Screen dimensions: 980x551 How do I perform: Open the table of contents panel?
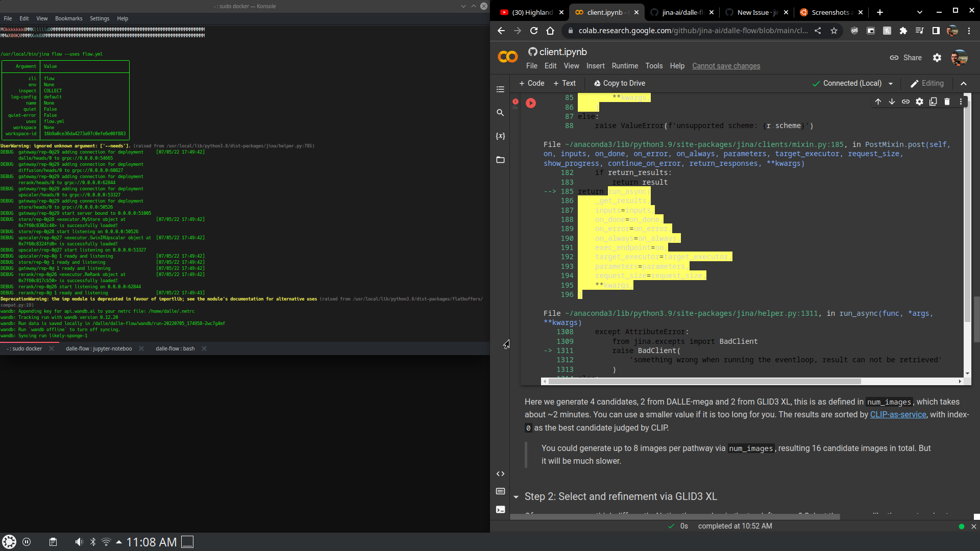pos(500,89)
